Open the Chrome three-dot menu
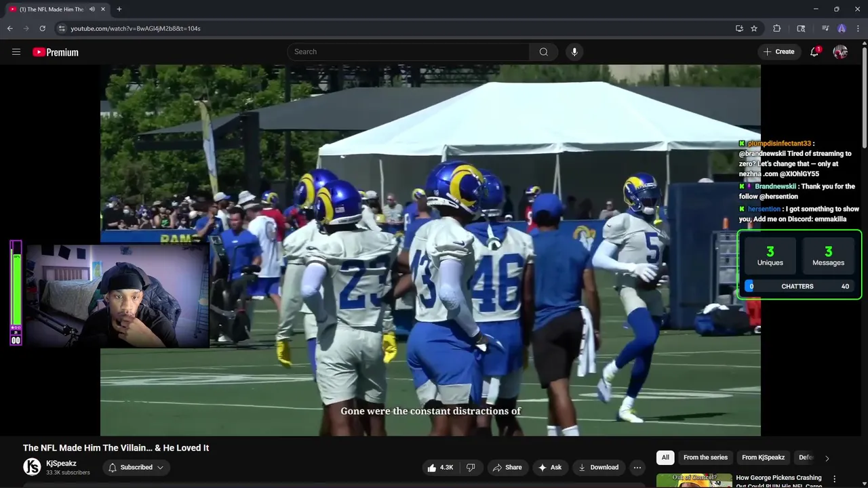The image size is (868, 488). coord(859,28)
